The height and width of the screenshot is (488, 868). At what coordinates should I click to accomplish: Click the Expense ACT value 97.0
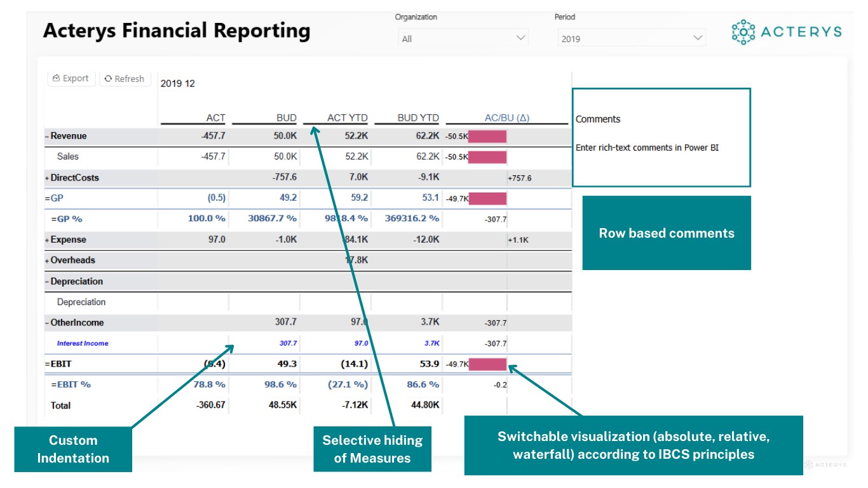coord(217,240)
